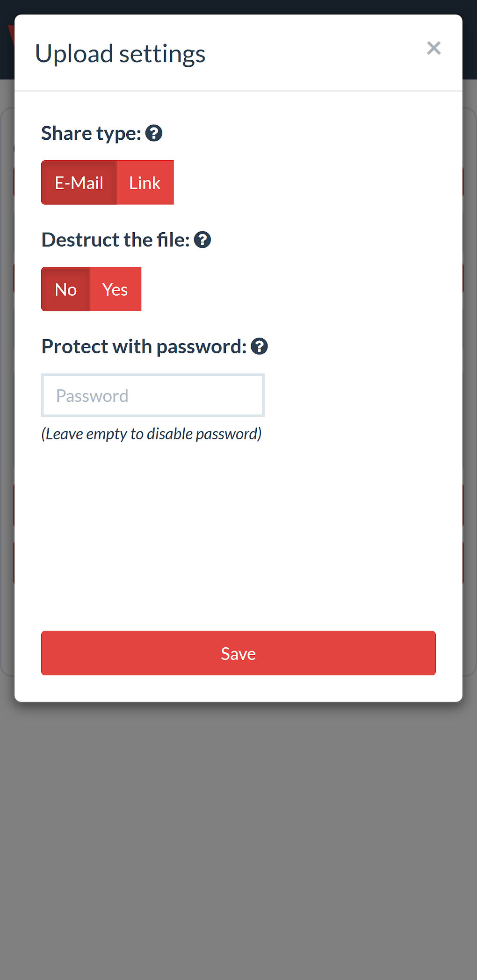The width and height of the screenshot is (477, 980).
Task: Click the blank area above the Save button
Action: tap(238, 537)
